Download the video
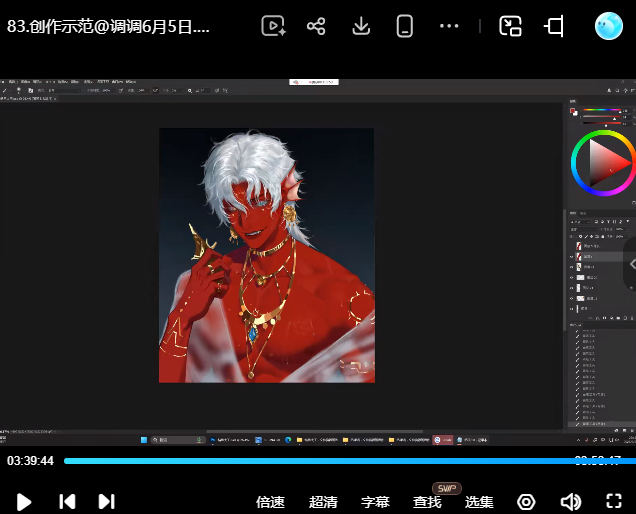The width and height of the screenshot is (636, 514). point(361,26)
